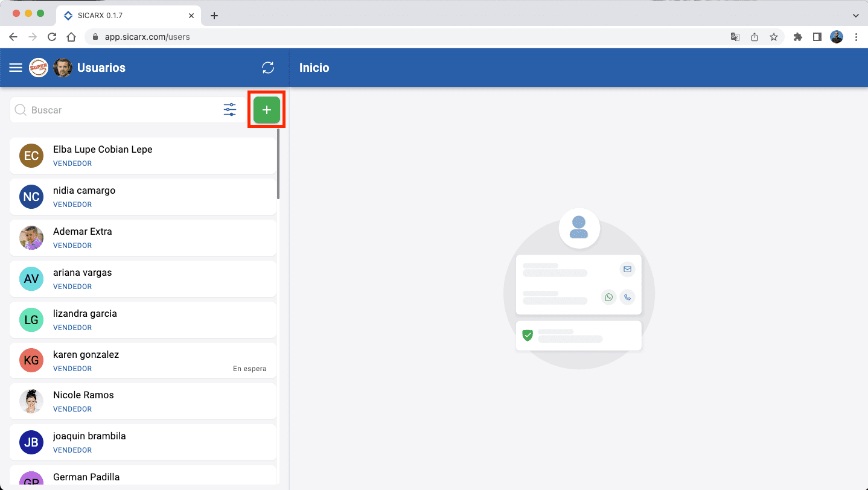Screen dimensions: 868x490
Task: Open the logged-in user profile photo in header
Action: pyautogui.click(x=63, y=68)
